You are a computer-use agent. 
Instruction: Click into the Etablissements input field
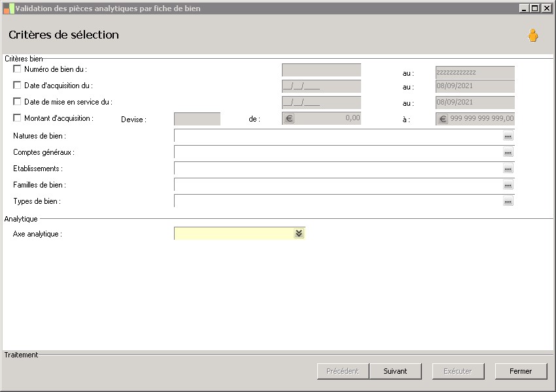pos(337,169)
